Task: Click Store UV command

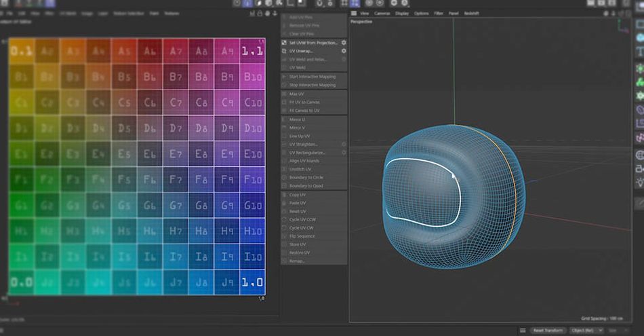Action: 314,244
